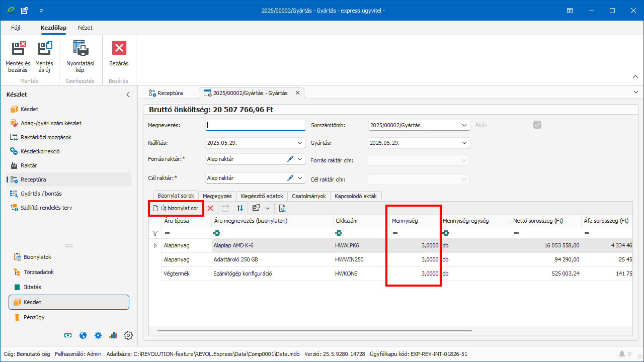
Task: Open the Kiállítás date picker dropdown
Action: point(300,143)
